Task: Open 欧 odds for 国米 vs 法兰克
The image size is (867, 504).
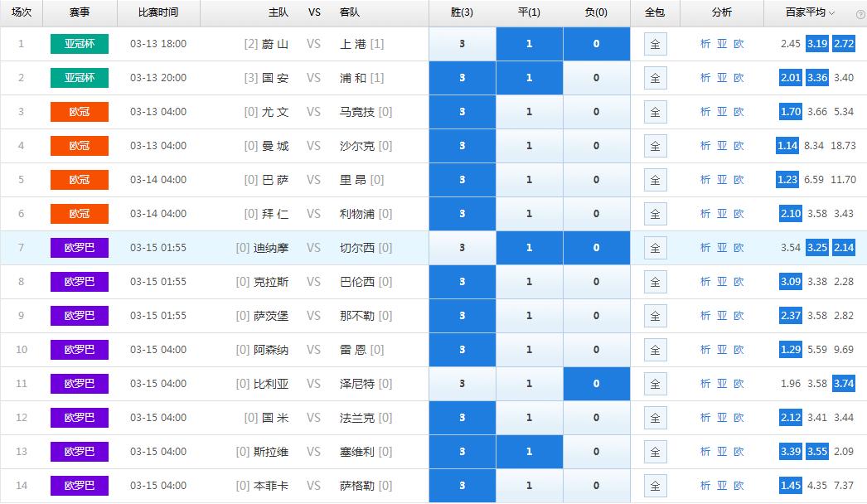Action: (x=739, y=418)
